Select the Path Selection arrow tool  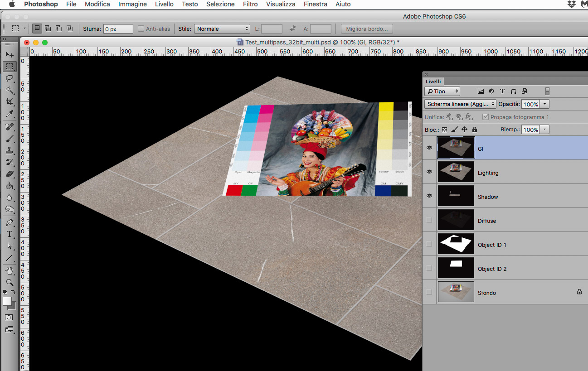(10, 246)
